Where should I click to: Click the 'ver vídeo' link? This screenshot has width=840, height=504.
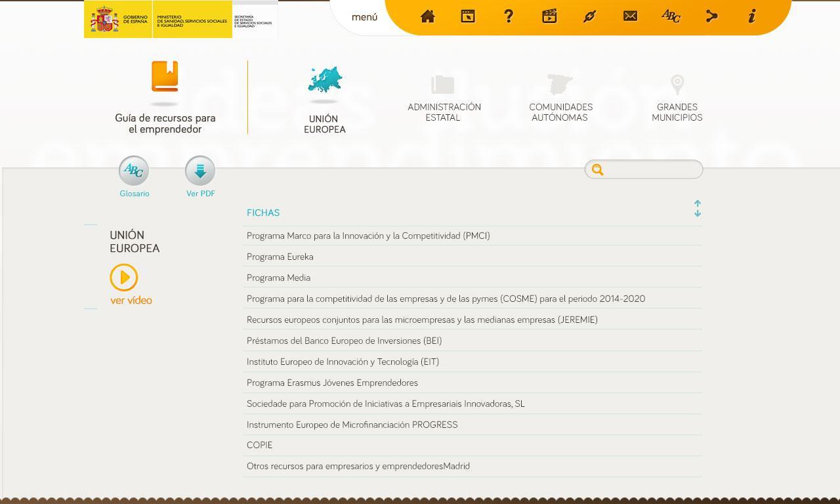click(131, 301)
